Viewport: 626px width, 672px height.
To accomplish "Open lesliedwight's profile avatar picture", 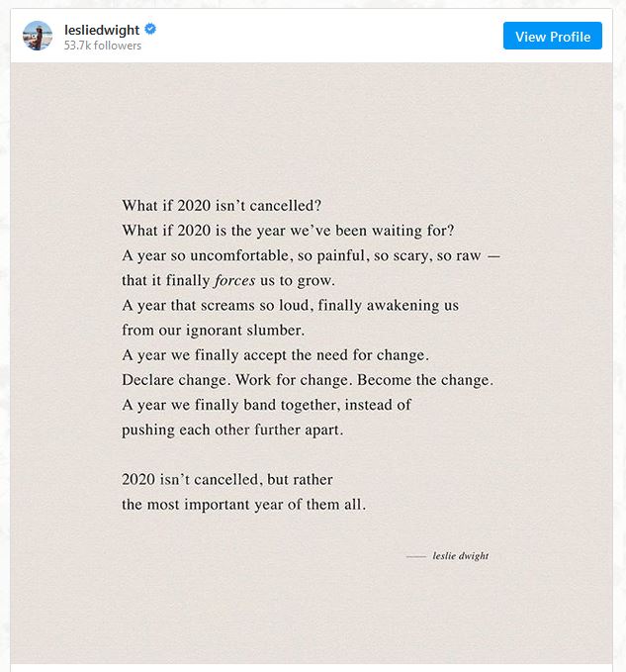I will (x=38, y=36).
